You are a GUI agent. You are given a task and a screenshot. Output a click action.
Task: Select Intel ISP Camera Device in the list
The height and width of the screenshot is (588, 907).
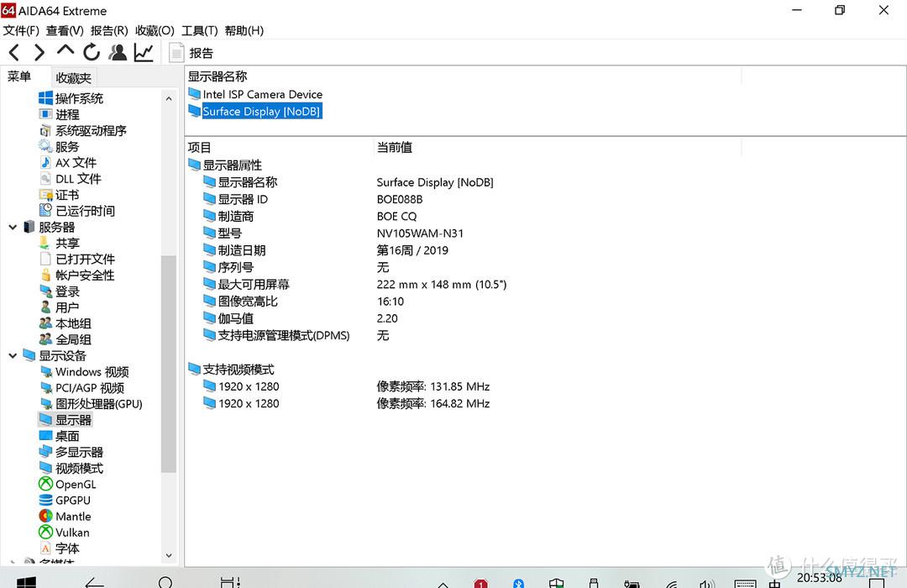pyautogui.click(x=255, y=94)
